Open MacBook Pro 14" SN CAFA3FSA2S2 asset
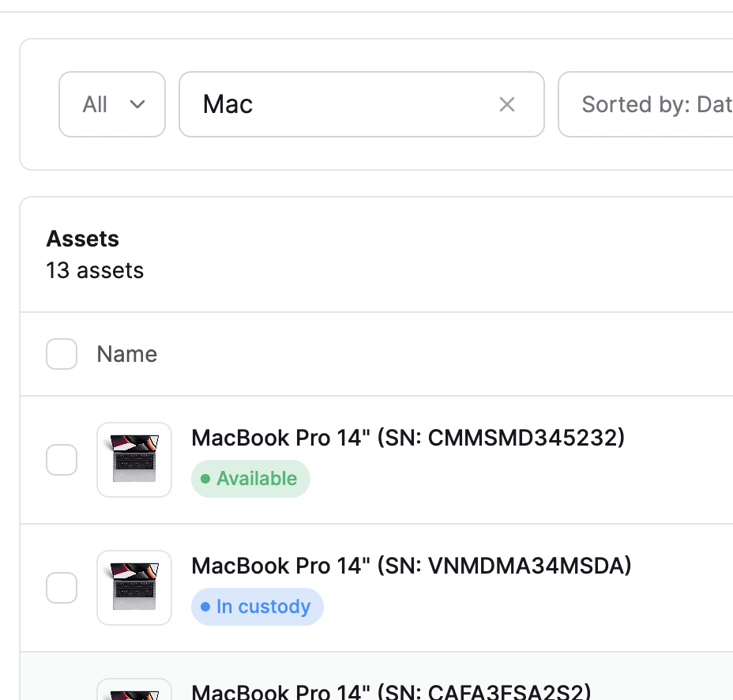The image size is (733, 700). coord(391,691)
